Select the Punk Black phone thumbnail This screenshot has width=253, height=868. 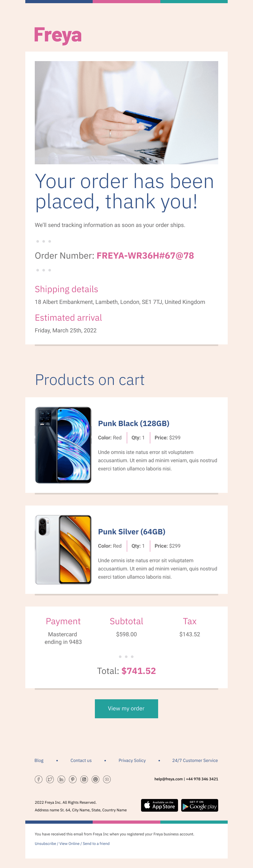(x=63, y=445)
